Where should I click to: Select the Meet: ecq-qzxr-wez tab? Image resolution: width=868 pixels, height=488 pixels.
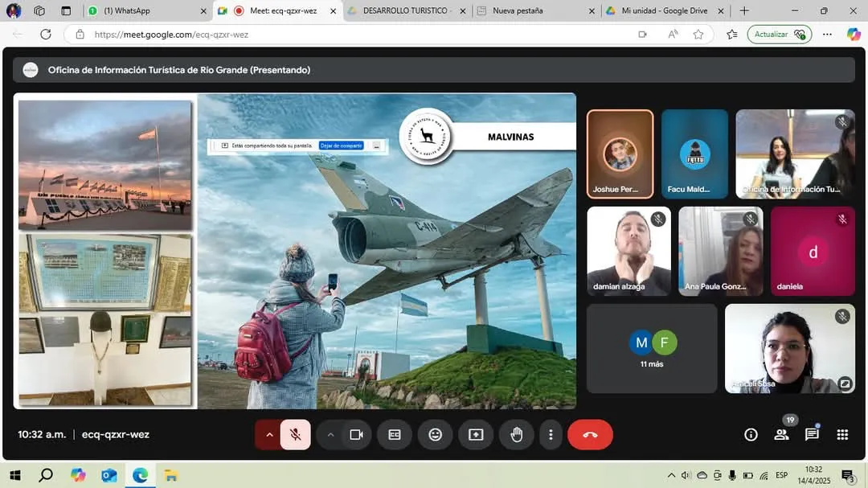pos(277,10)
